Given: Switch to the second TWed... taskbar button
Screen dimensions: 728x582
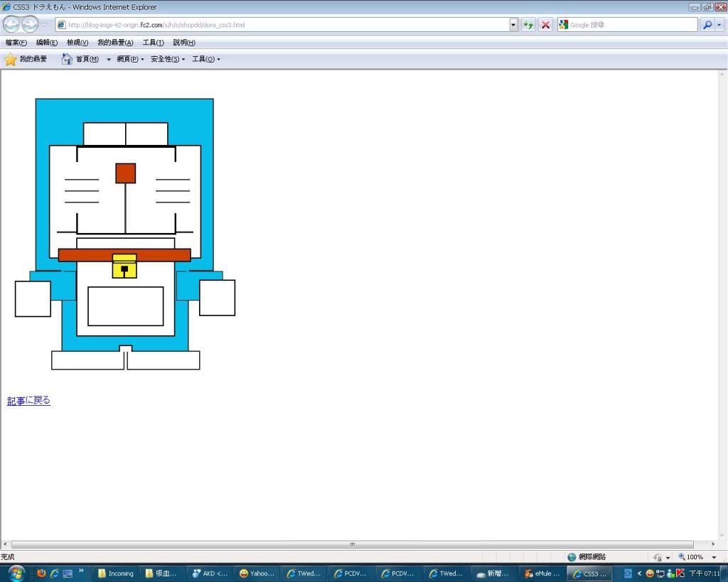Looking at the screenshot, I should 447,573.
